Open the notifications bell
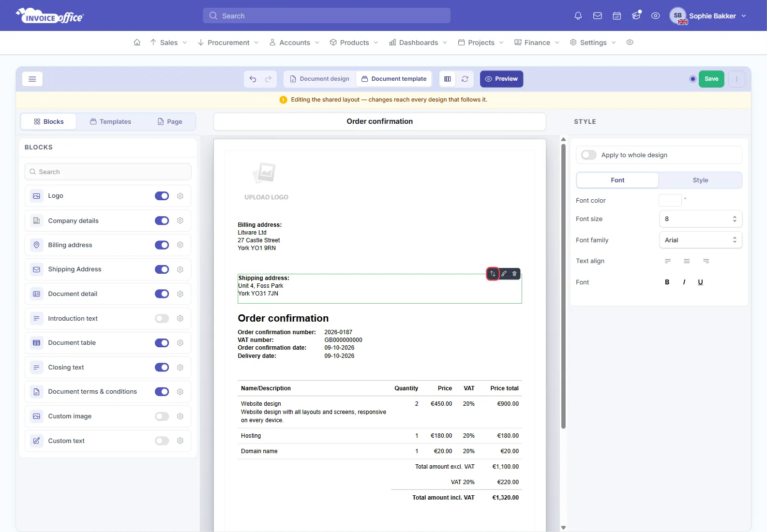 578,16
